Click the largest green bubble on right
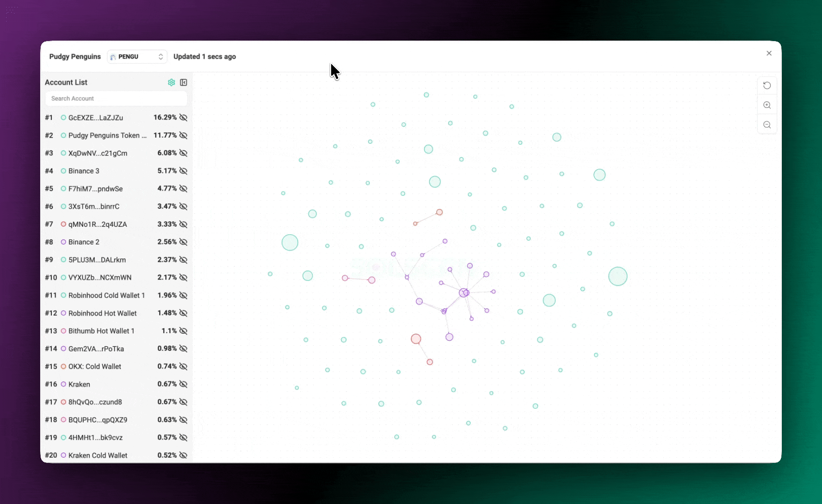The height and width of the screenshot is (504, 822). (x=617, y=276)
